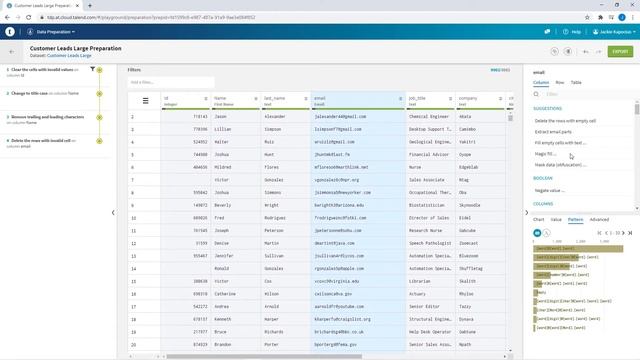Select the filled blue pattern mode toggle
640x360 pixels.
point(537,233)
